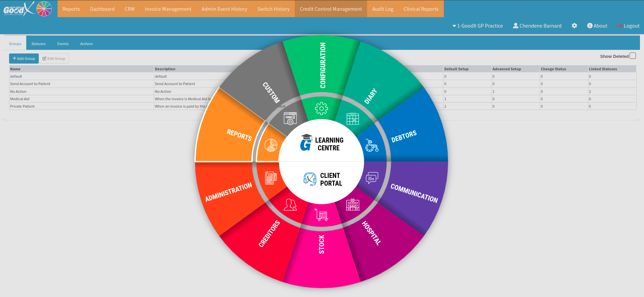Click the Configuration gear icon in wheel
The image size is (644, 297).
pos(321,108)
